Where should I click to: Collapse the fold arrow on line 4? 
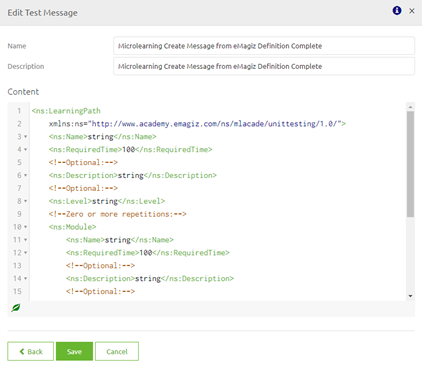26,150
